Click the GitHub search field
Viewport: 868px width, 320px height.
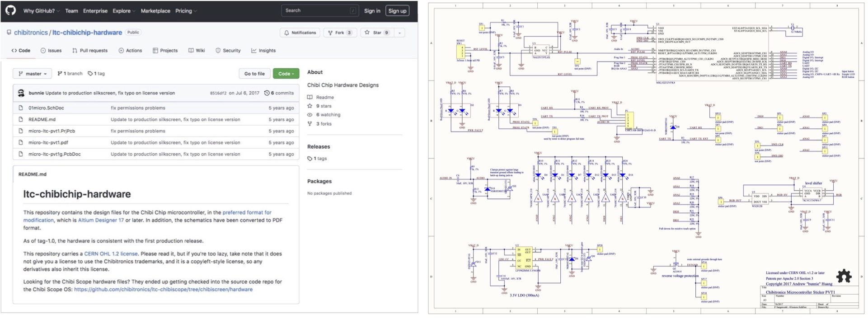(x=319, y=10)
